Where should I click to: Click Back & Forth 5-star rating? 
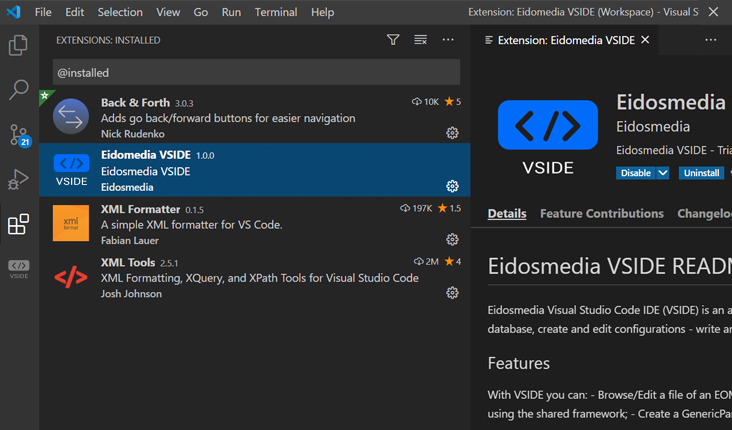[452, 102]
